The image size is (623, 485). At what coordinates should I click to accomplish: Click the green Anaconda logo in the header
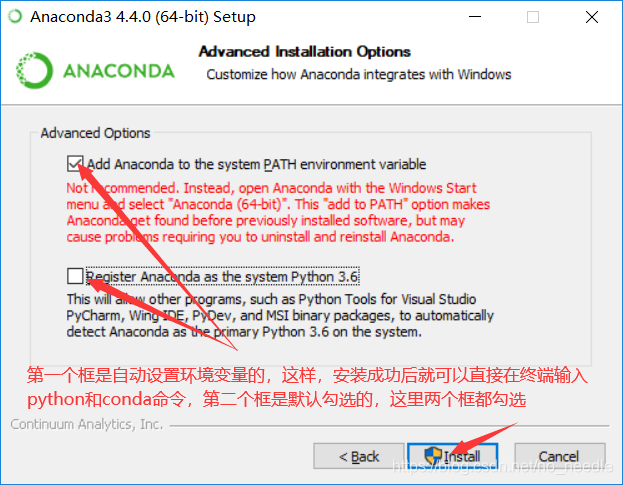(95, 71)
